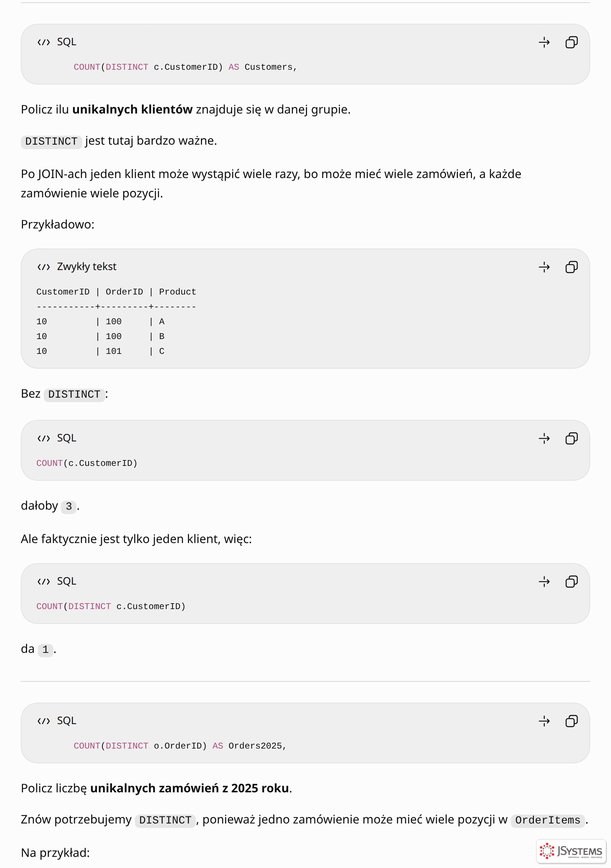Click the Zwykły tekst block label
The width and height of the screenshot is (611, 868).
coord(86,267)
